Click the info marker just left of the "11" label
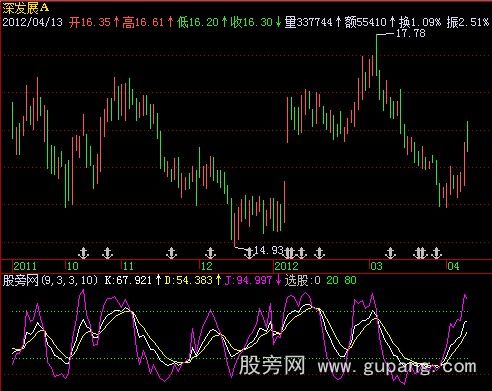 (x=107, y=253)
